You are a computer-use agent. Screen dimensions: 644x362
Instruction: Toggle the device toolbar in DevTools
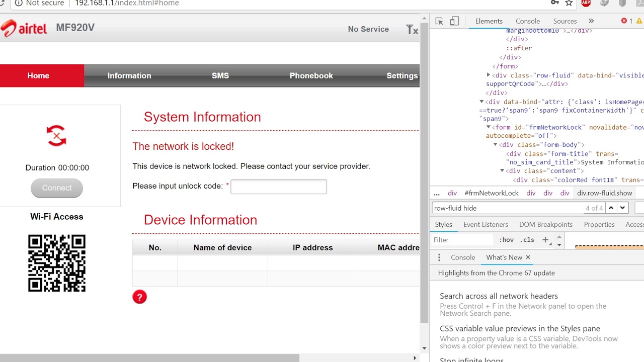coord(454,21)
